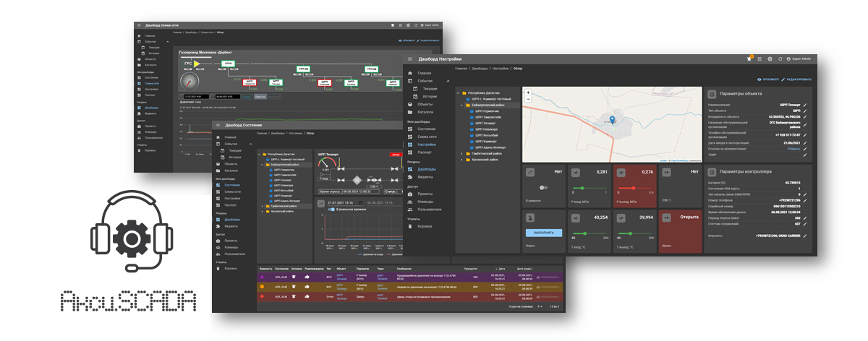Sort alarms by Дата column
The width and height of the screenshot is (868, 341).
click(x=500, y=269)
